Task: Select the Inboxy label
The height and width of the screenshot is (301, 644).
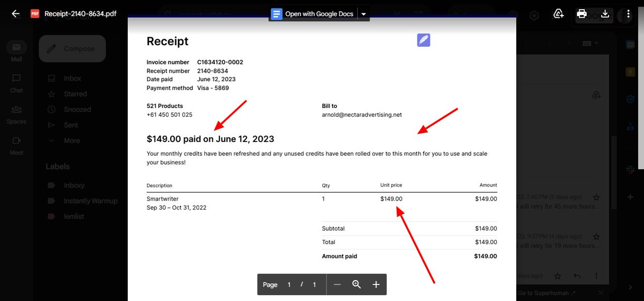Action: click(74, 185)
